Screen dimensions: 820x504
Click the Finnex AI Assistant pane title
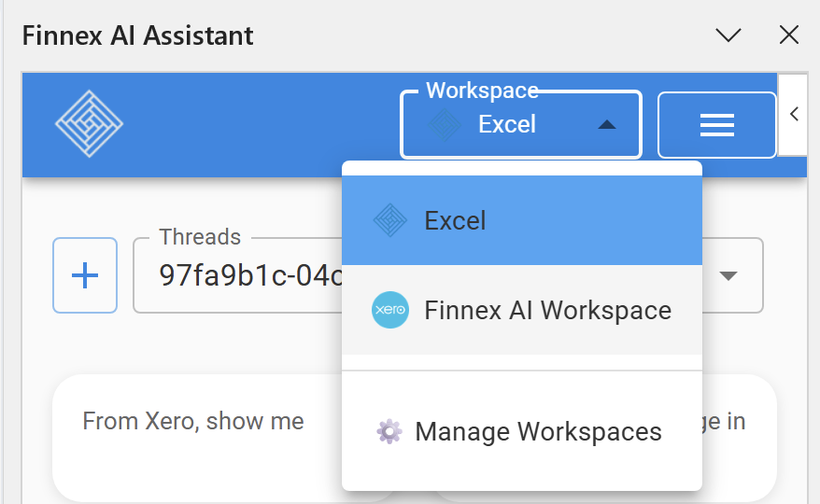(138, 36)
